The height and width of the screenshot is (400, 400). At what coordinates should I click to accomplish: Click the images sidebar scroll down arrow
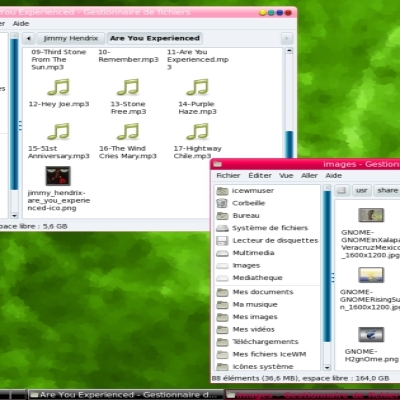[x=327, y=367]
